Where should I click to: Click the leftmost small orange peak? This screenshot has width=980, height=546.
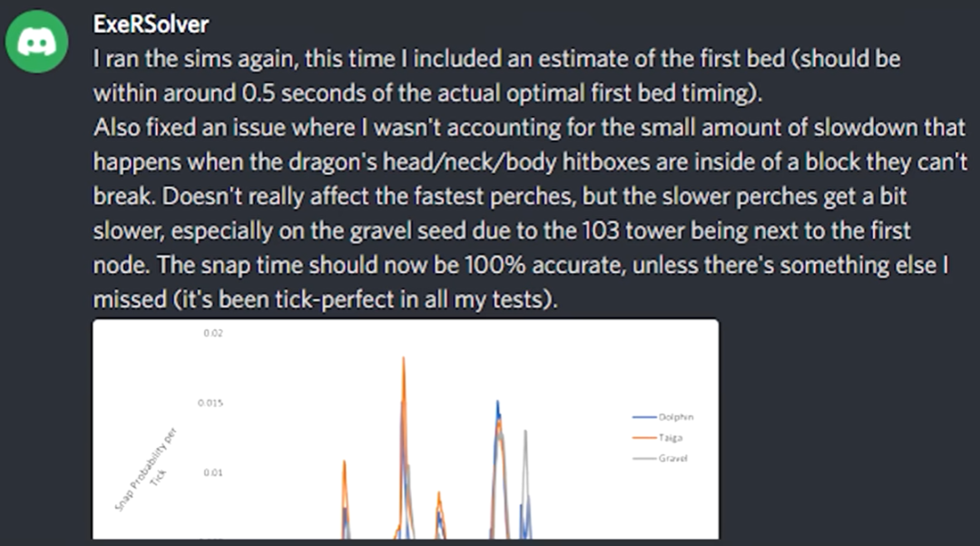point(345,463)
